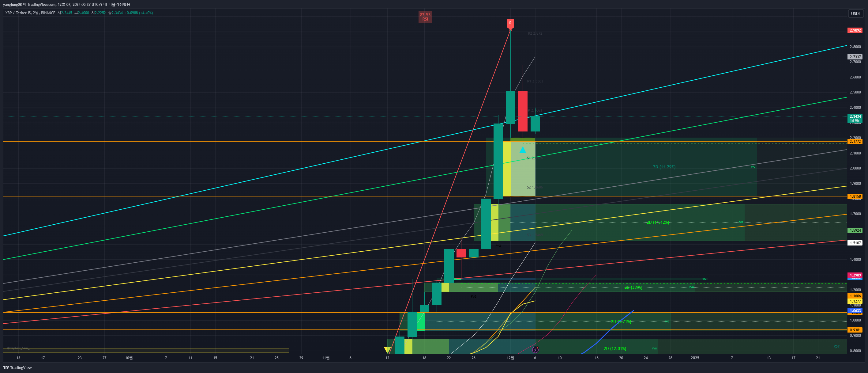Click the red R marker flag above the peak candle

pyautogui.click(x=510, y=24)
